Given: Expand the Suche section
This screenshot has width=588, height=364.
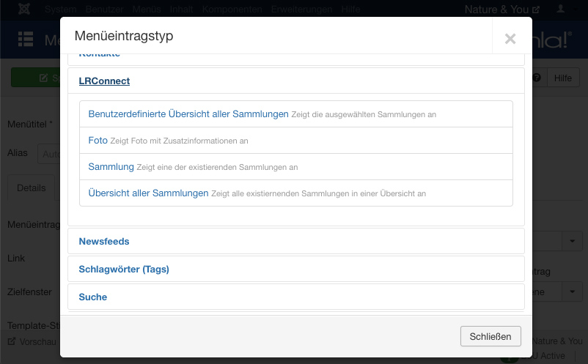Looking at the screenshot, I should (x=92, y=297).
